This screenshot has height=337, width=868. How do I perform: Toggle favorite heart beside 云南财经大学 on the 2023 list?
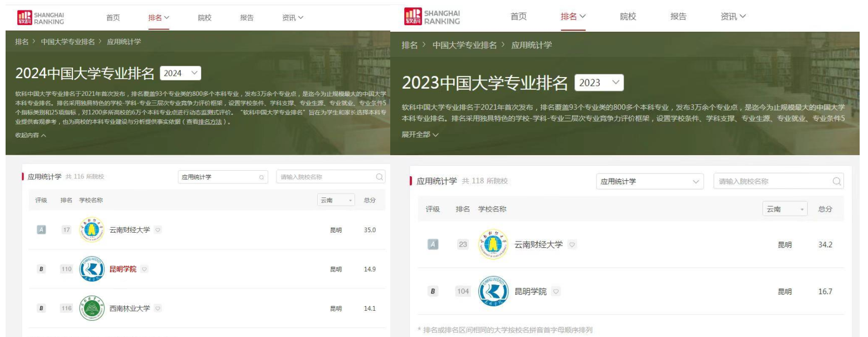tap(571, 244)
